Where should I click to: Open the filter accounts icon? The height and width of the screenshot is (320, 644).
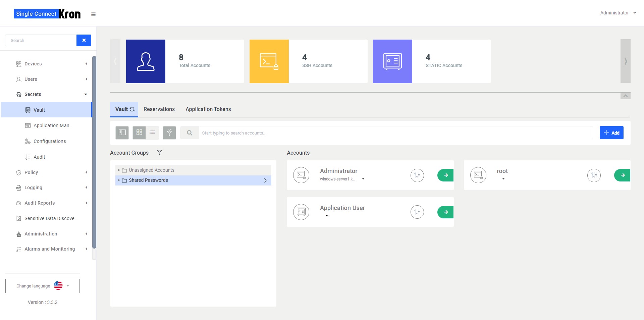[x=169, y=132]
